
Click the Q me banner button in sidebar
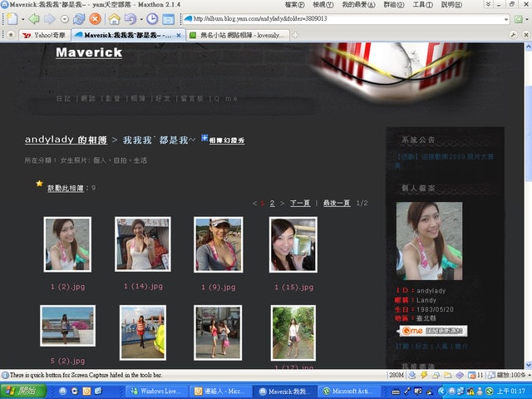(432, 331)
